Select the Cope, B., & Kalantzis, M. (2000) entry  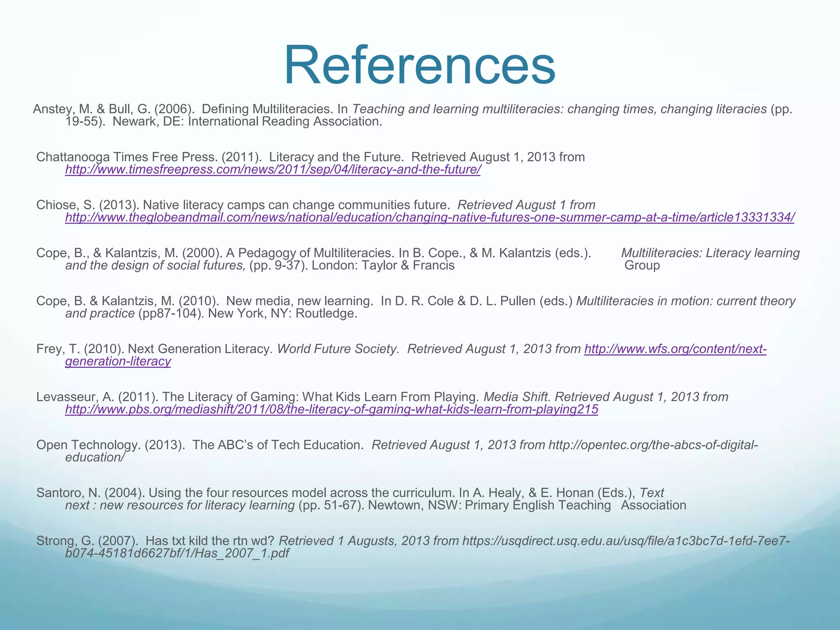(x=418, y=259)
